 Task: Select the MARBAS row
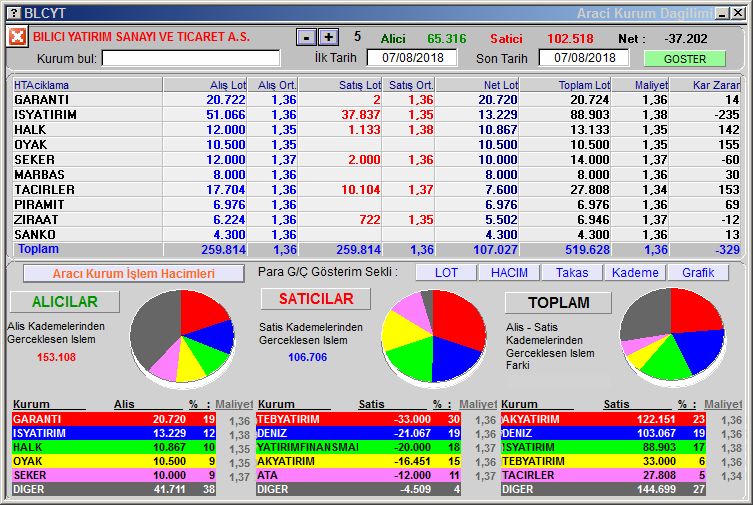[376, 175]
